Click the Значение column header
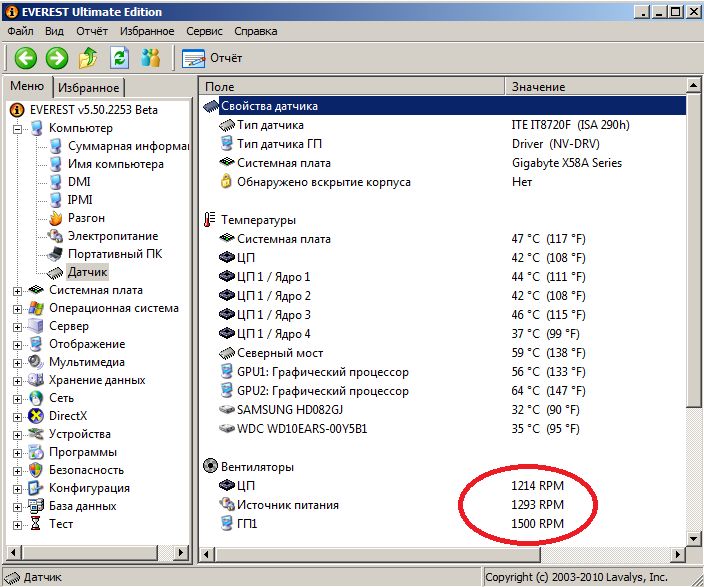This screenshot has width=704, height=587. coord(595,87)
